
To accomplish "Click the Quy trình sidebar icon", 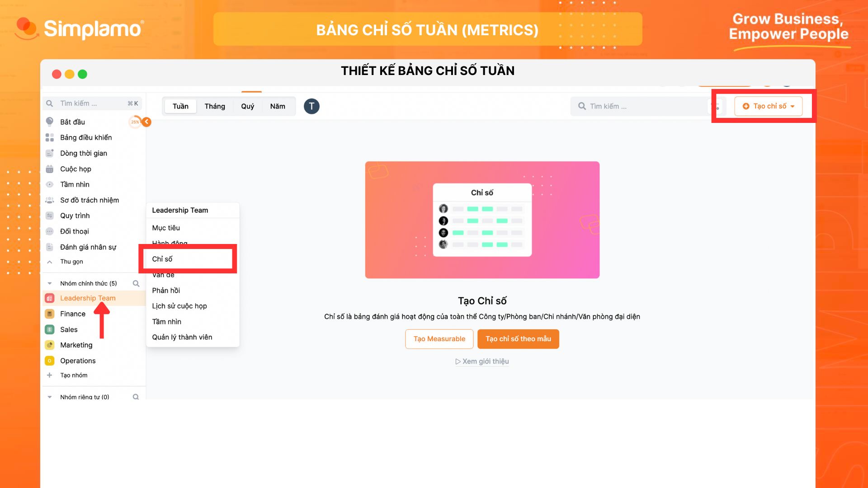I will click(51, 215).
